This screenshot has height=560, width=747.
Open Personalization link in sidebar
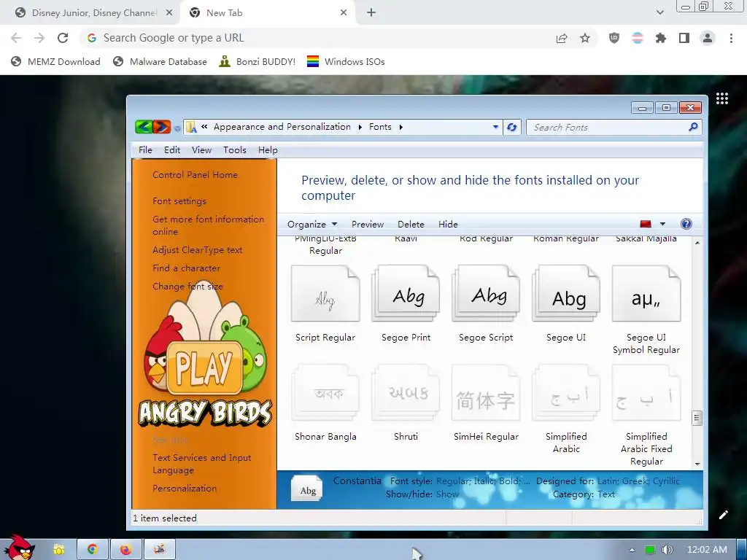click(x=185, y=488)
